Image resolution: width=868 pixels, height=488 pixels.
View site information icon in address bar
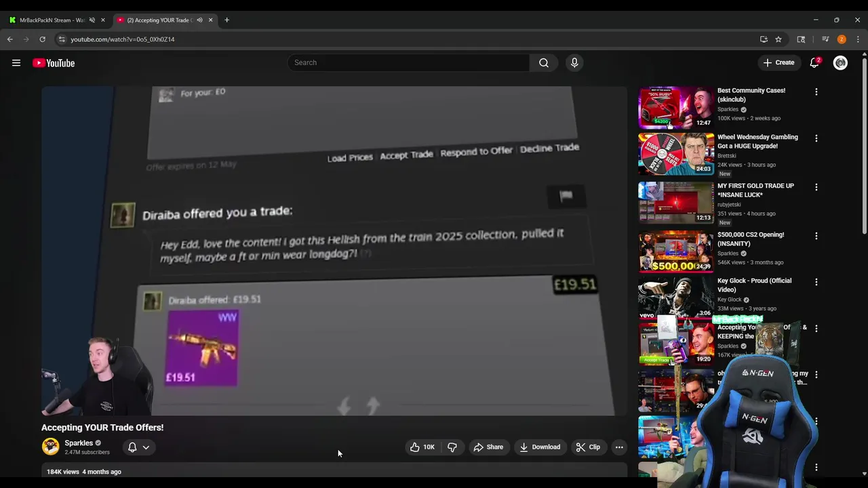pyautogui.click(x=61, y=39)
